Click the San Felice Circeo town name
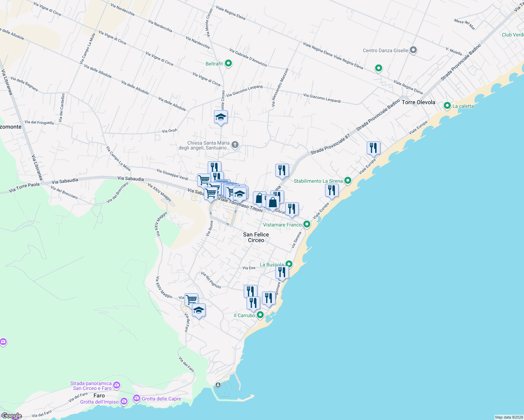This screenshot has width=524, height=420. tap(256, 237)
